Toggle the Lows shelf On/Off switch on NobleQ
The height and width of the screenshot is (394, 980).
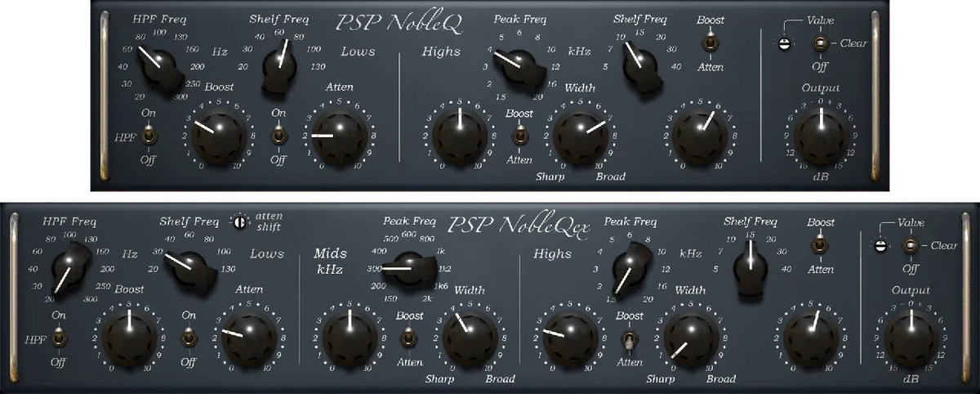[278, 136]
